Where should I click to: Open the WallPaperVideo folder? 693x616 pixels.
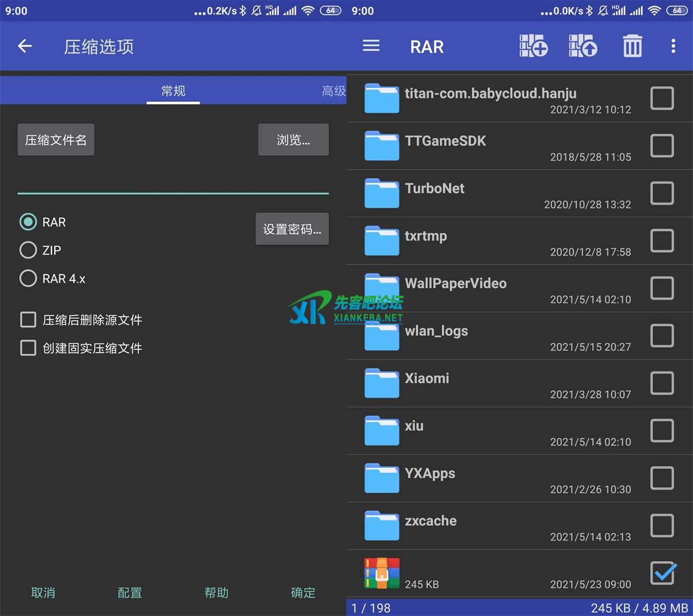(455, 284)
